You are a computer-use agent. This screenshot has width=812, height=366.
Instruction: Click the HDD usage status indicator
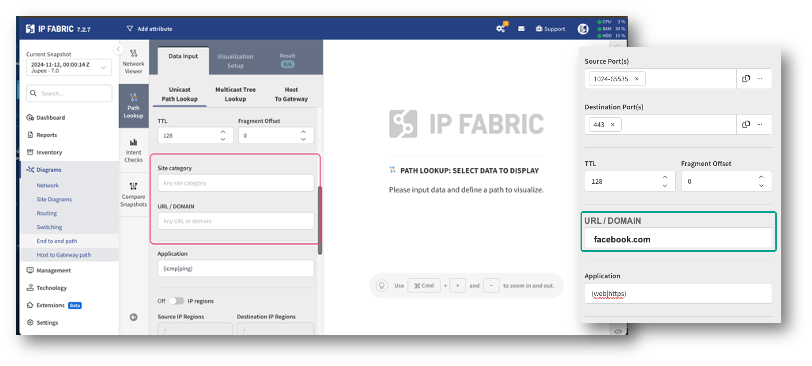[x=612, y=36]
